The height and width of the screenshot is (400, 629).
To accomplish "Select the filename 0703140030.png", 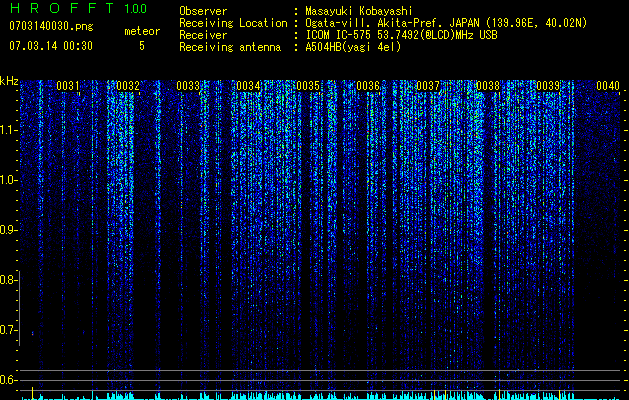I will pos(51,26).
